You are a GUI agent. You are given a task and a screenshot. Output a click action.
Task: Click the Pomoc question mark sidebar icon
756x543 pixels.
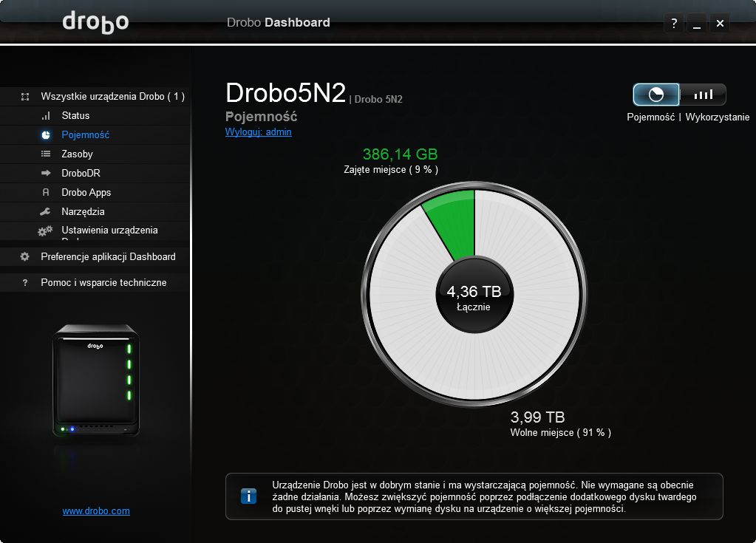tap(25, 283)
